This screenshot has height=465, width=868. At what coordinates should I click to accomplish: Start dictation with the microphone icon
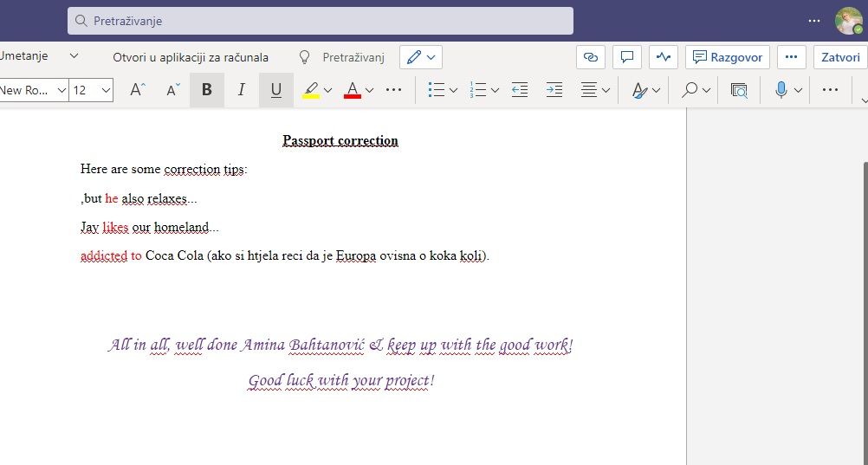[x=781, y=90]
